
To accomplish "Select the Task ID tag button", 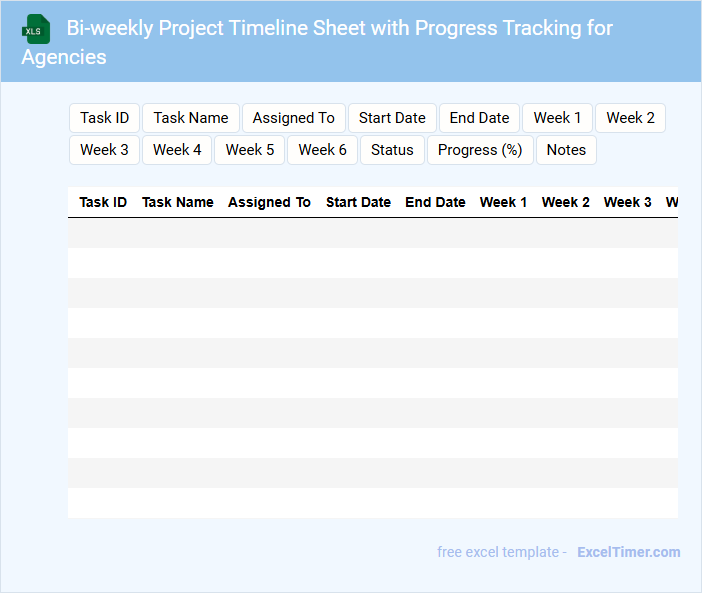I will pos(104,118).
